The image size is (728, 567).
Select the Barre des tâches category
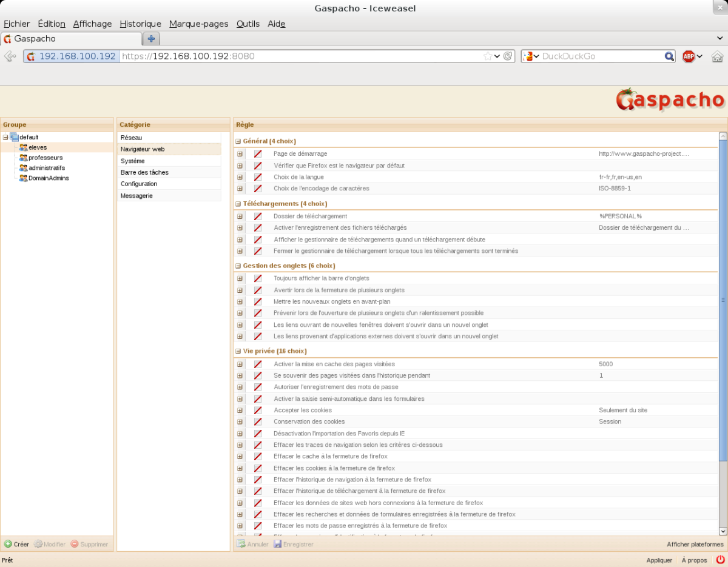(169, 173)
